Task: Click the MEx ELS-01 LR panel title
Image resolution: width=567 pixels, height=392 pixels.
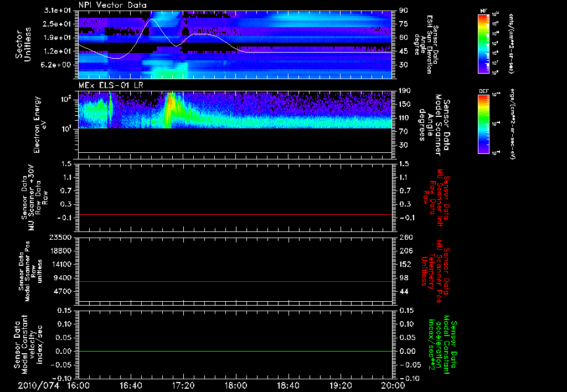Action: (111, 85)
